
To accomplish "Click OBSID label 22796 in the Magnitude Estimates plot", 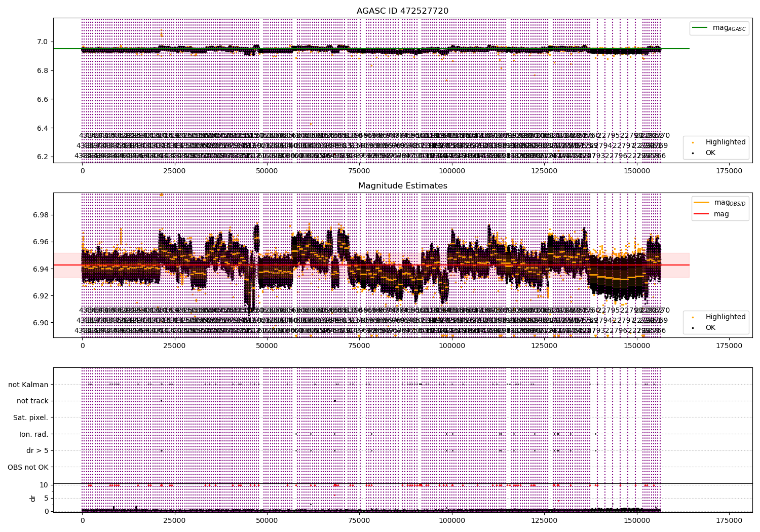I will pyautogui.click(x=617, y=330).
